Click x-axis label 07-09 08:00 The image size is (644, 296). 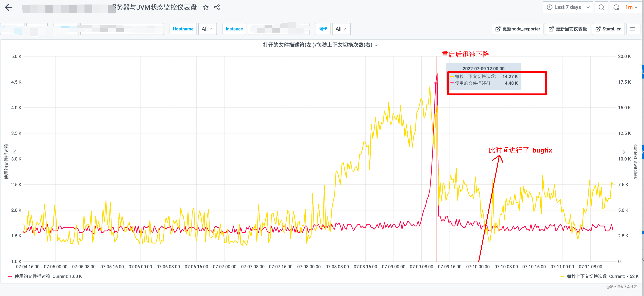(421, 267)
